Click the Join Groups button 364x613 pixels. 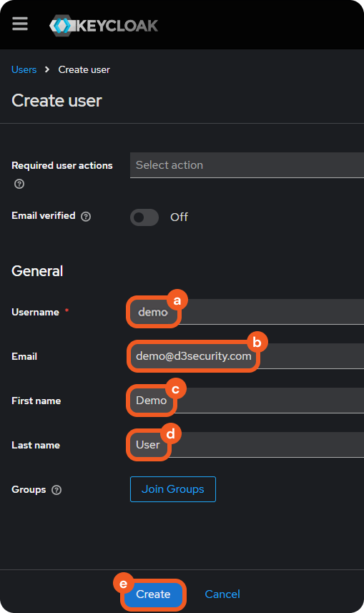173,489
